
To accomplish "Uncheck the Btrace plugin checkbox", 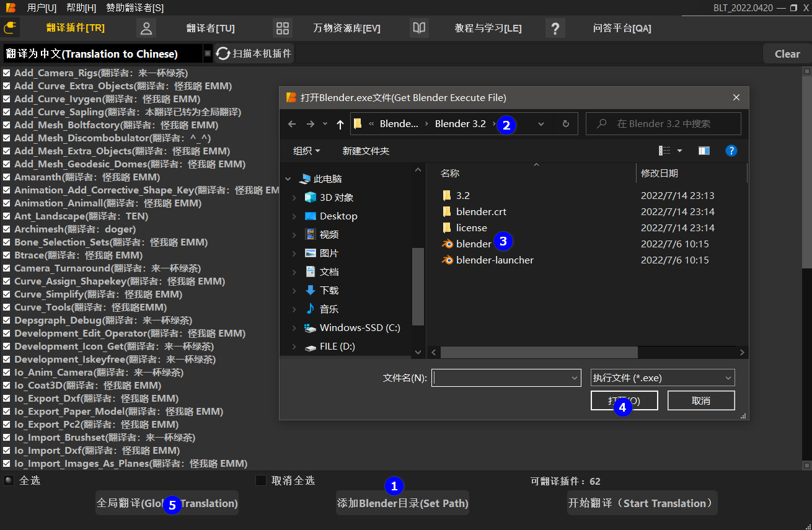I will coord(6,255).
